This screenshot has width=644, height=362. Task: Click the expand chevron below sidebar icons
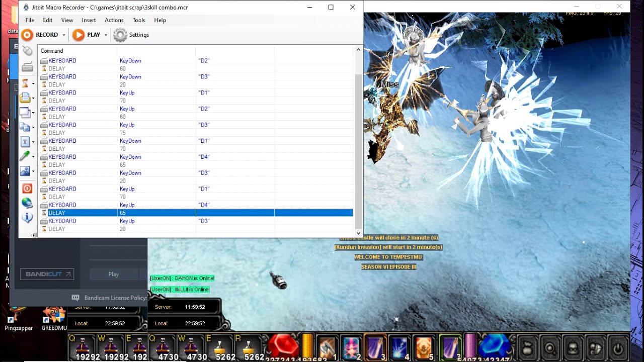[x=34, y=235]
